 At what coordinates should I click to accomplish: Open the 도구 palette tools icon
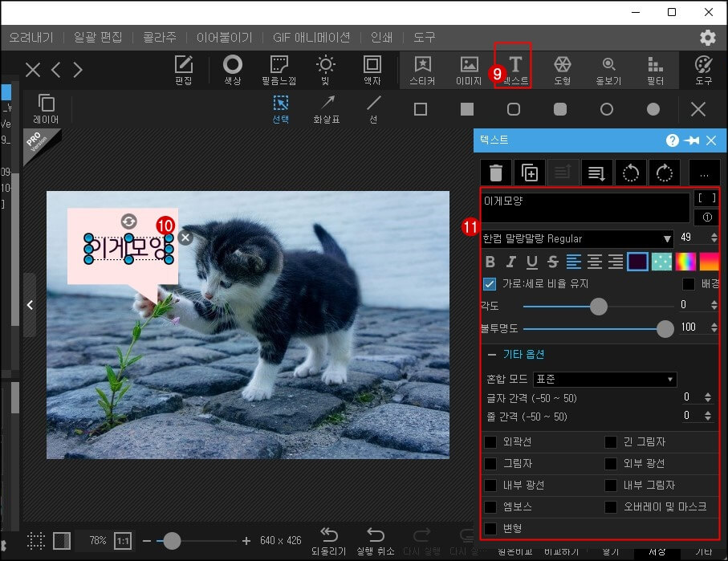pos(703,70)
